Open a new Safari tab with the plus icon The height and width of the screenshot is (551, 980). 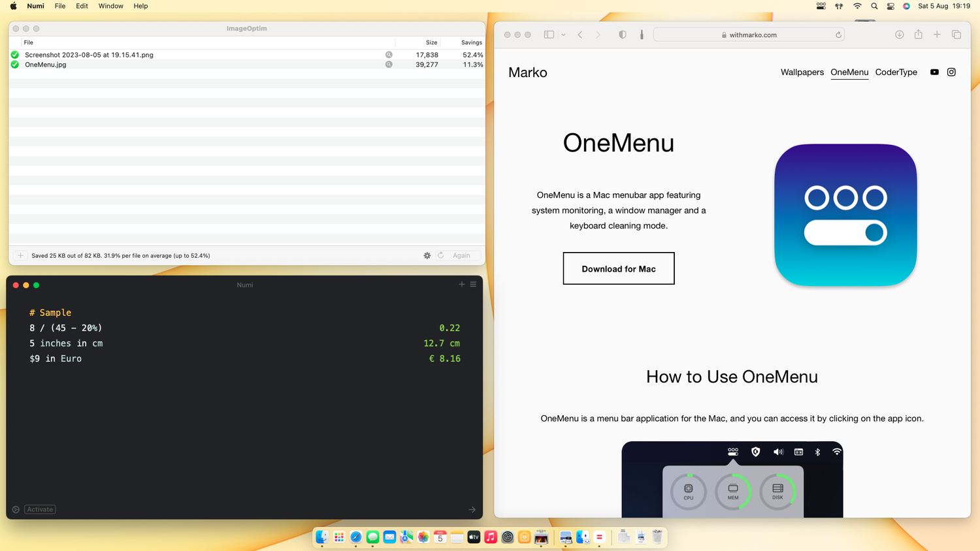tap(937, 34)
